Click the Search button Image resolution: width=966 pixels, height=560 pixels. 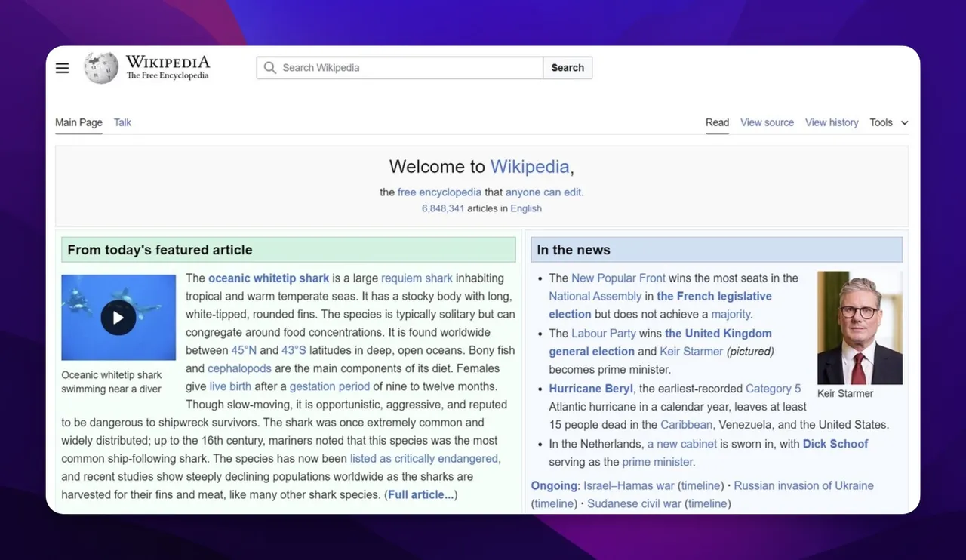(568, 68)
